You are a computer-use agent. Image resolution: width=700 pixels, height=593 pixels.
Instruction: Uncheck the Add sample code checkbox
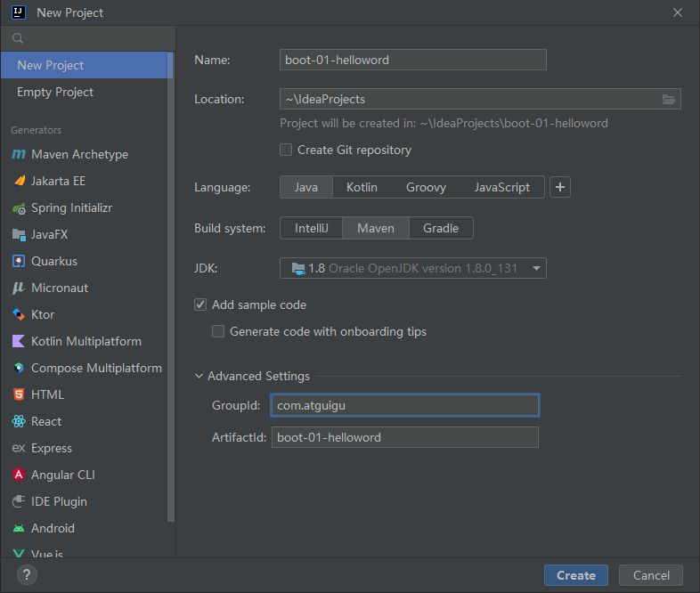tap(200, 305)
